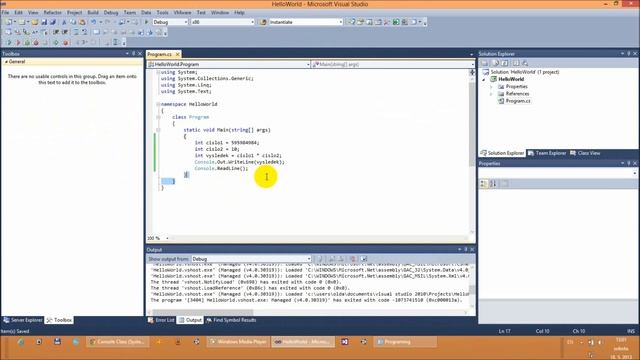Click the Start Debugging play icon
The width and height of the screenshot is (640, 360).
pos(146,22)
